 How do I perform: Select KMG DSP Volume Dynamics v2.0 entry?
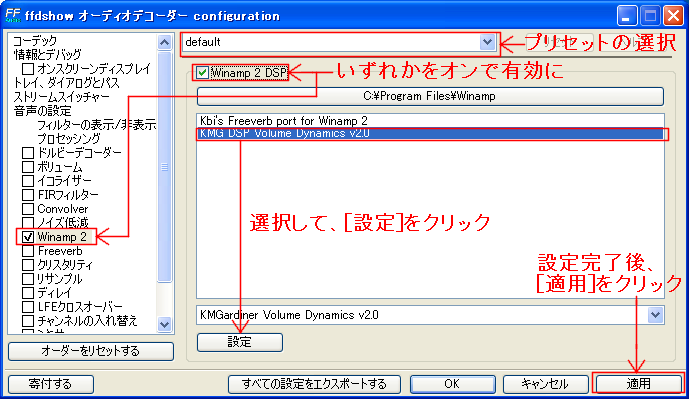pyautogui.click(x=430, y=133)
